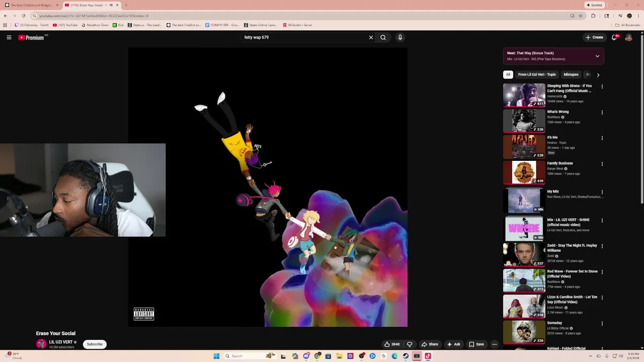
Task: Bookmark this page with the star
Action: tap(580, 16)
